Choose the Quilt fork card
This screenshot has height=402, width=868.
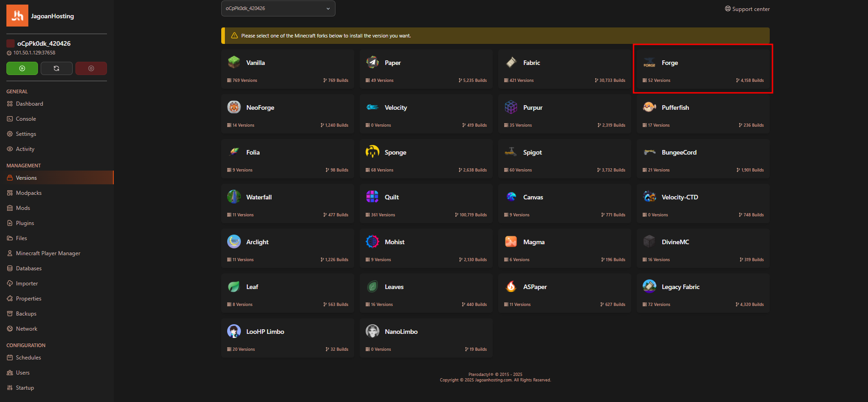[426, 204]
